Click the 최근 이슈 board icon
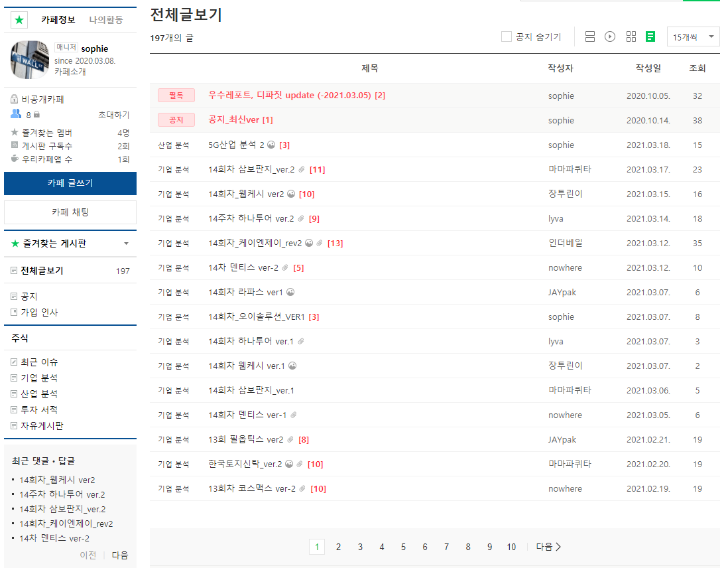728x568 pixels. tap(14, 362)
